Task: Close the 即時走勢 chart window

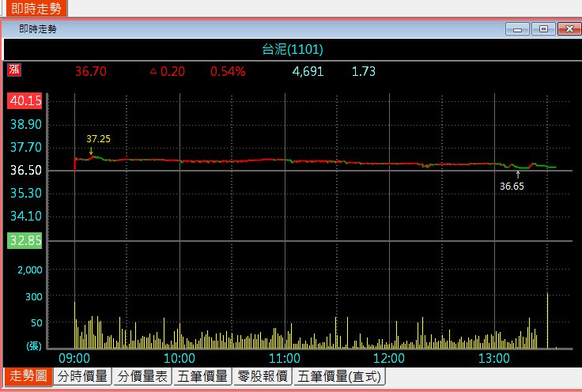Action: click(x=566, y=29)
